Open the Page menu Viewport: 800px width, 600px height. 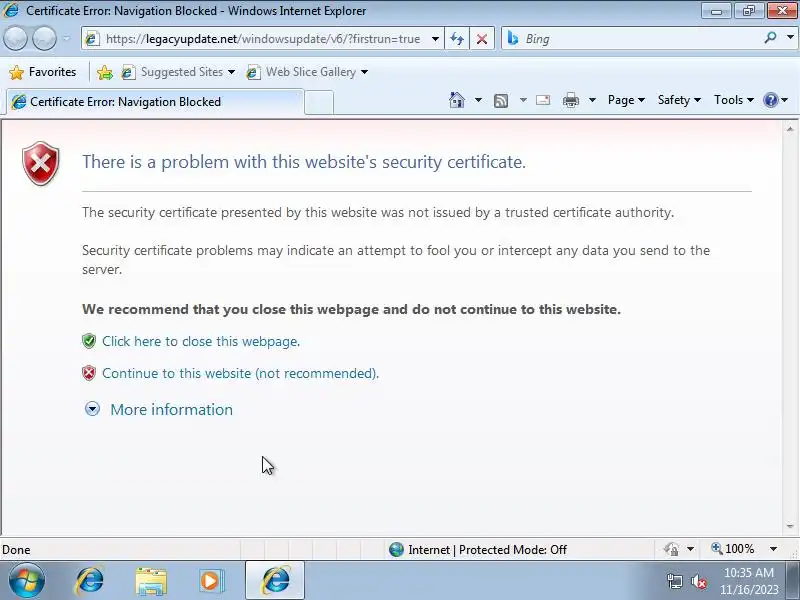[x=626, y=100]
